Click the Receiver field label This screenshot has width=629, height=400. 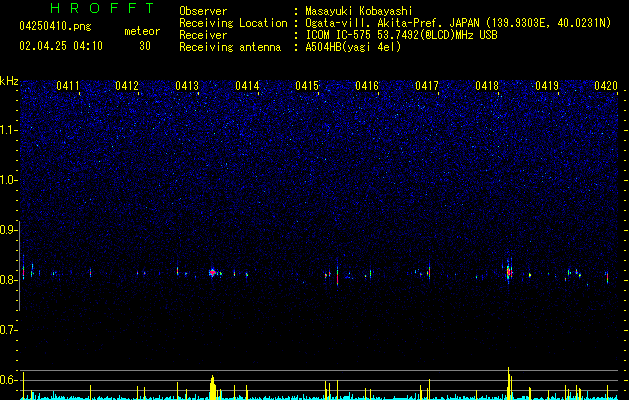[203, 35]
